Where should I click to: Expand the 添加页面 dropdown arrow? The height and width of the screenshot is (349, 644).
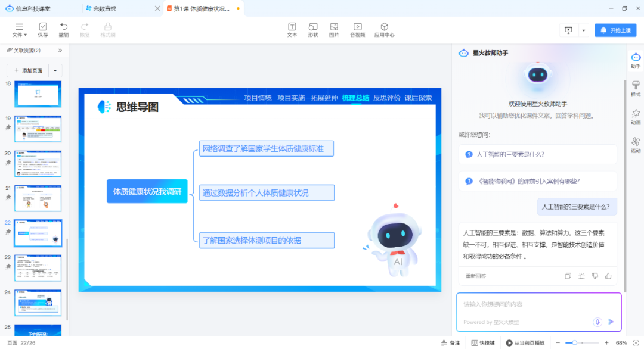click(x=55, y=70)
